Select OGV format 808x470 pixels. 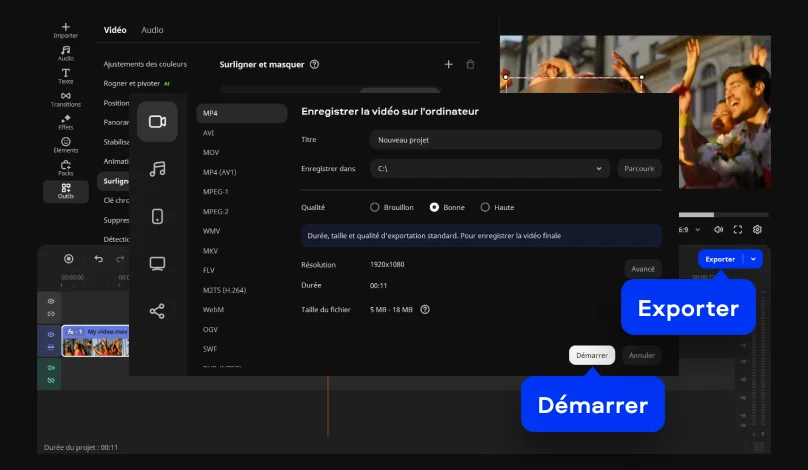click(x=210, y=329)
